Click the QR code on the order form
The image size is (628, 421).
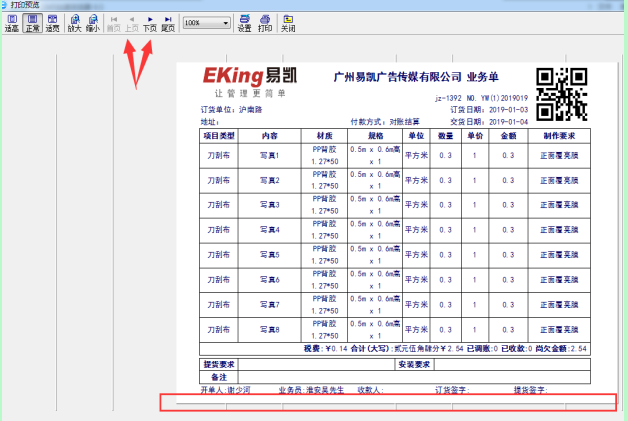(x=561, y=93)
